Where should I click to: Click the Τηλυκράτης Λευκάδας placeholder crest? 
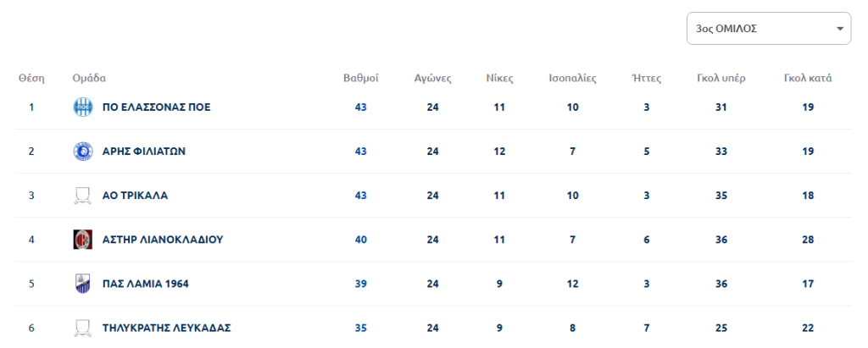tap(82, 328)
